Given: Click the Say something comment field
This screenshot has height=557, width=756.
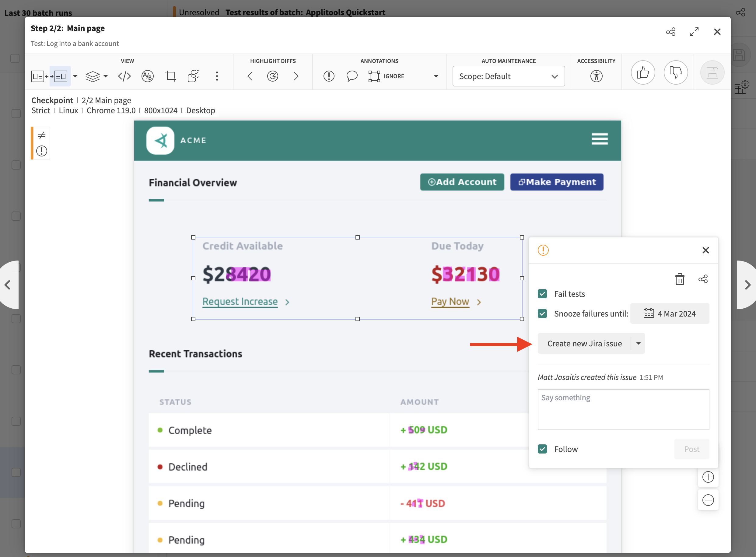Looking at the screenshot, I should (623, 409).
